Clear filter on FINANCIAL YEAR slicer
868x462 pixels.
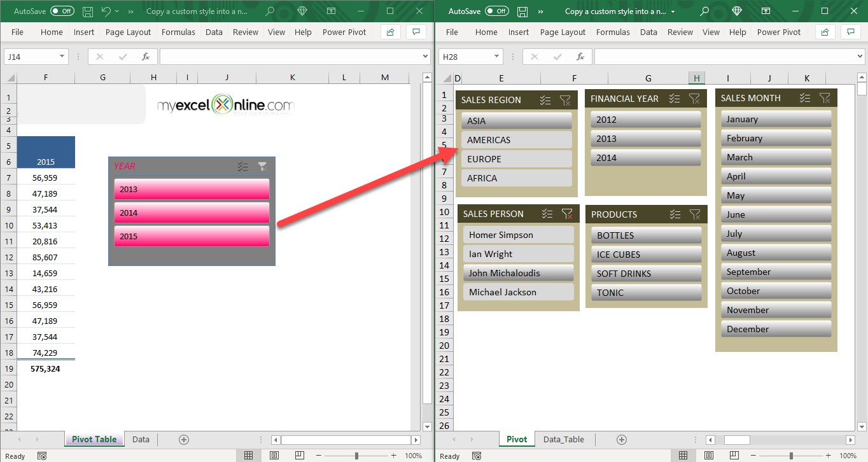[694, 99]
